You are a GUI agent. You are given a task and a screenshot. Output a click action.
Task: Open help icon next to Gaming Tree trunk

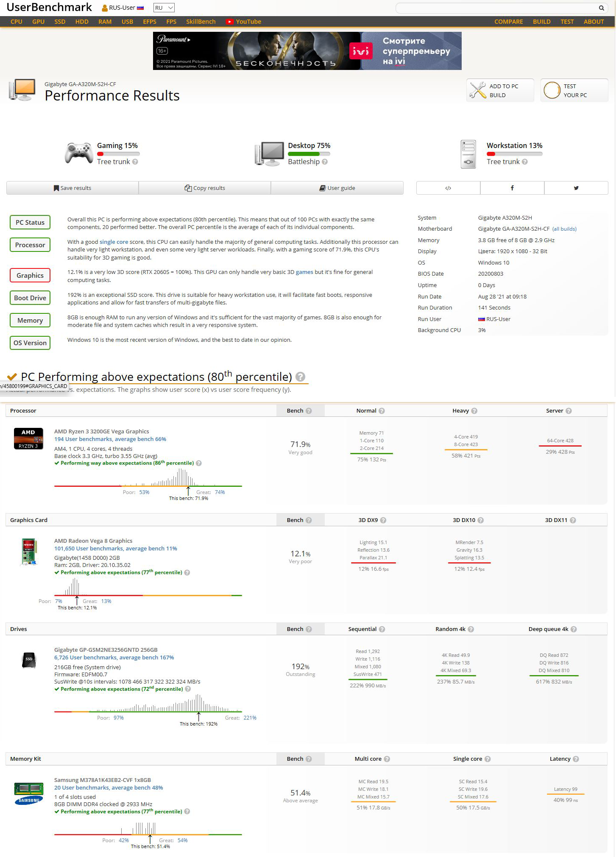click(135, 162)
